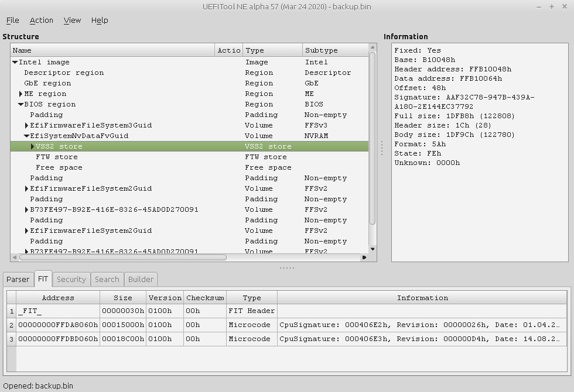Click the Version column header
This screenshot has height=392, width=574.
point(165,298)
